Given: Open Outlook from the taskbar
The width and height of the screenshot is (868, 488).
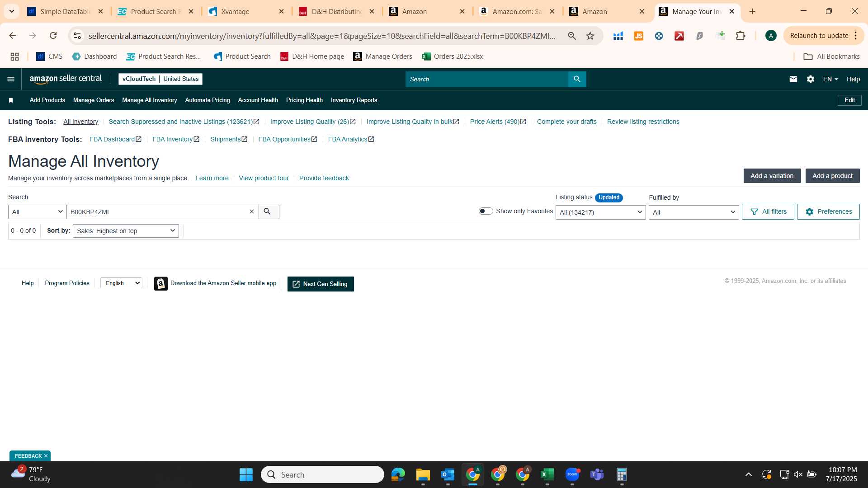Looking at the screenshot, I should tap(448, 474).
